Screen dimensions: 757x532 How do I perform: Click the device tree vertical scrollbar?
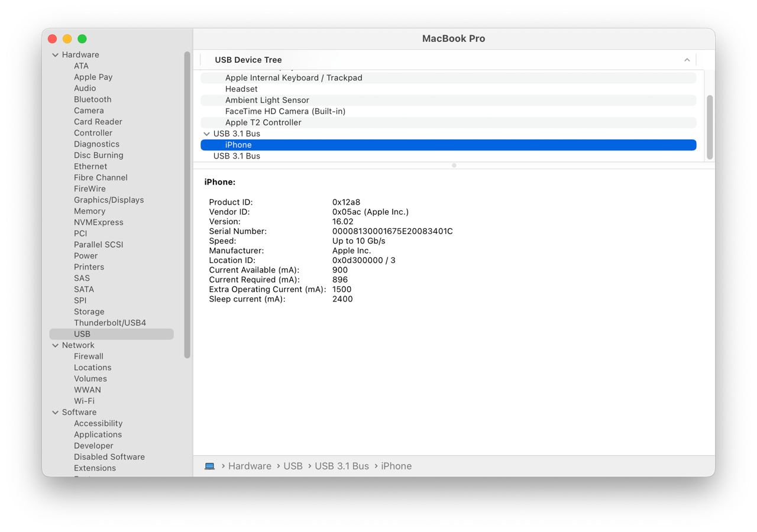click(x=710, y=127)
